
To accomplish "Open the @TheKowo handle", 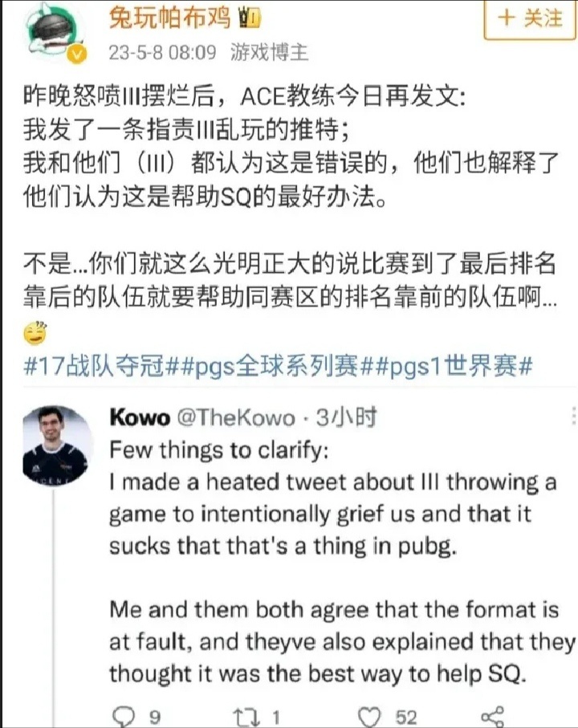I will [x=236, y=417].
